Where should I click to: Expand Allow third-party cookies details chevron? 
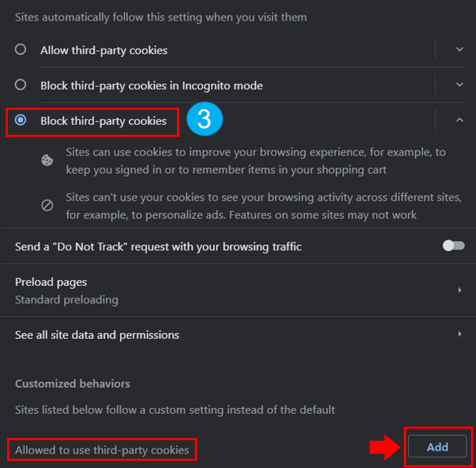[460, 49]
